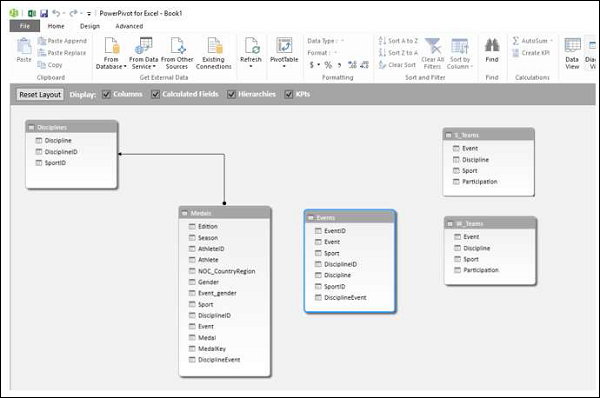This screenshot has width=600, height=398.
Task: Click the Paste icon in Clipboard group
Action: (x=24, y=47)
